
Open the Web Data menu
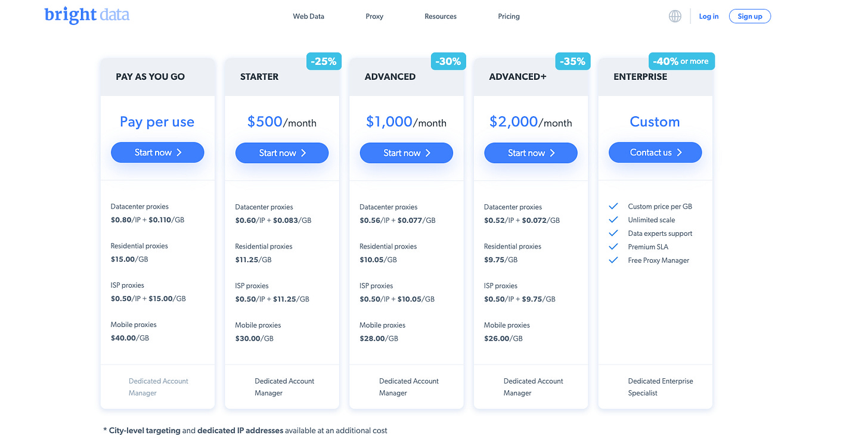point(308,16)
